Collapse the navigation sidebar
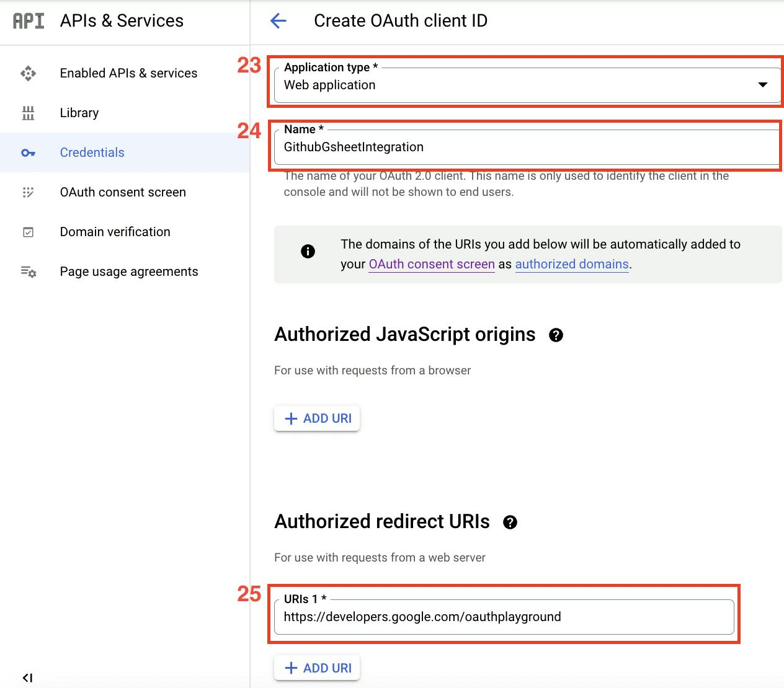Screen dimensions: 784x688 (27, 677)
